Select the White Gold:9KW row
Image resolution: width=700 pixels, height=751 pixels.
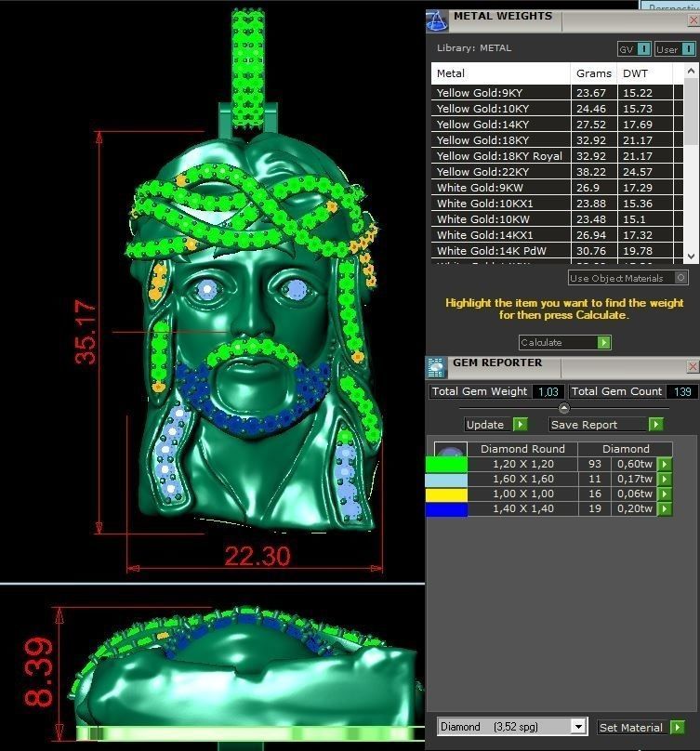pyautogui.click(x=557, y=188)
